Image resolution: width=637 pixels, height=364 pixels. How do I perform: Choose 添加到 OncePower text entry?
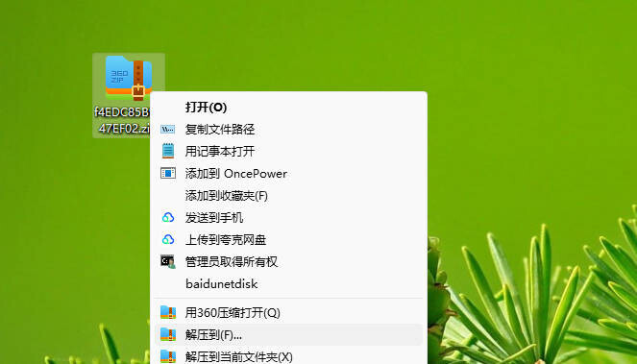point(236,174)
